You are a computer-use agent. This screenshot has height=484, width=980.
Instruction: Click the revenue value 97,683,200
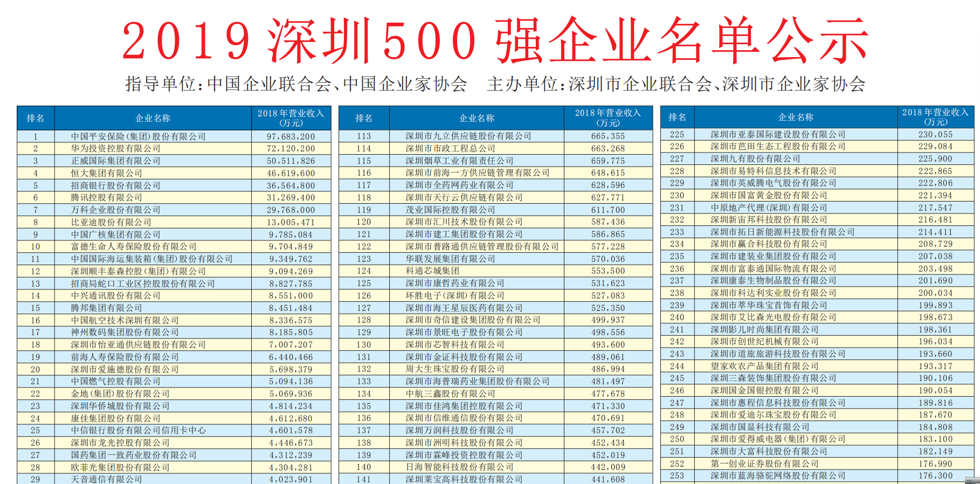[291, 136]
